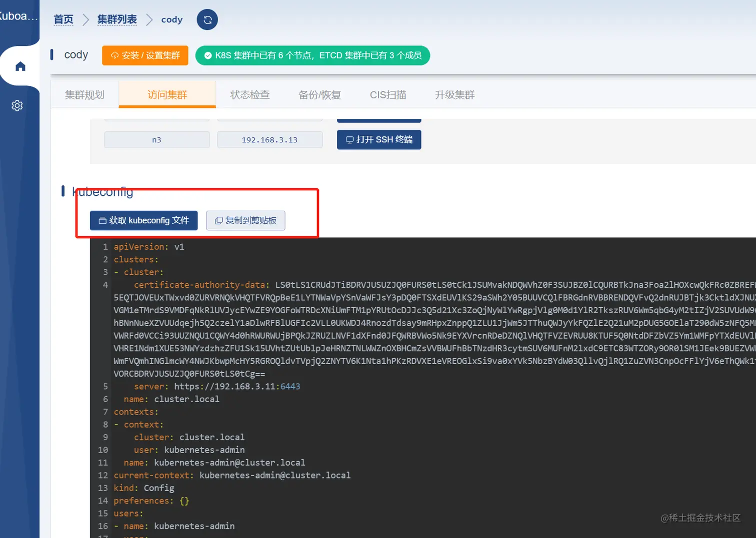The image size is (756, 538).
Task: Click the Kuboard logo text in sidebar
Action: pos(18,16)
